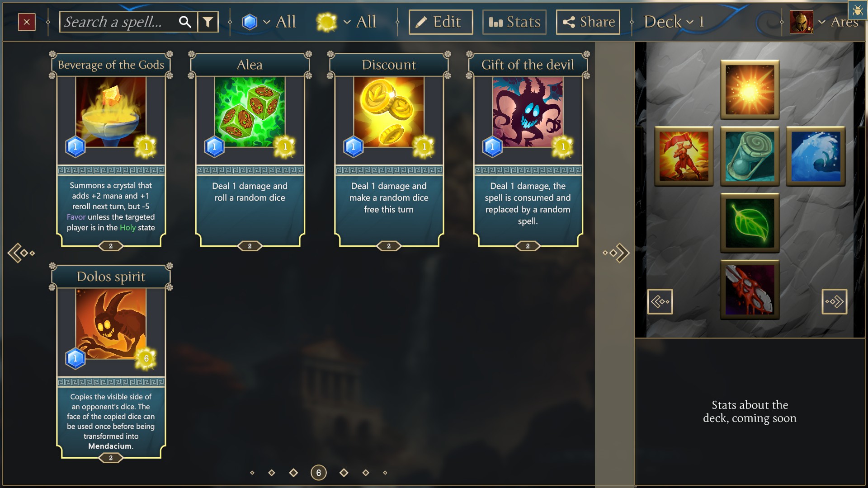Image resolution: width=868 pixels, height=488 pixels.
Task: Click the magnifier search icon
Action: 185,22
